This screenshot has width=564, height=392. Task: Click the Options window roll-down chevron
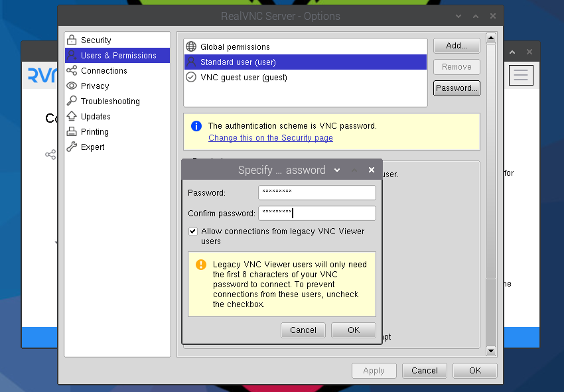tap(458, 16)
